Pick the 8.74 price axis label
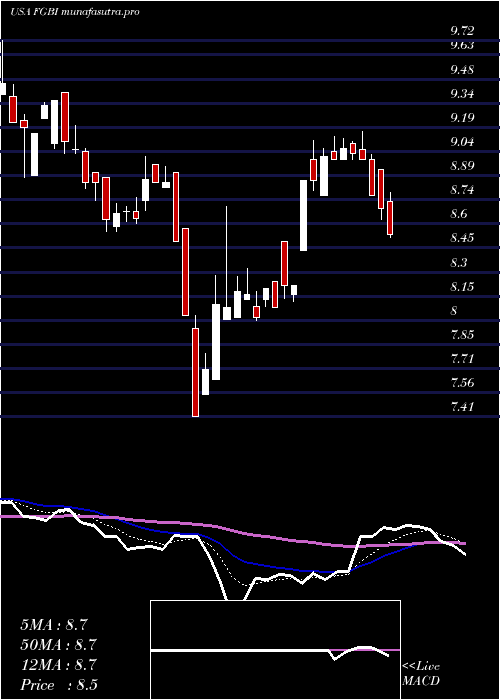 tap(462, 190)
